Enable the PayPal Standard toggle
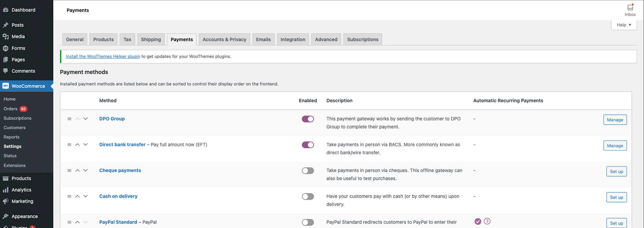Screen dimensions: 644x228 (x=308, y=222)
